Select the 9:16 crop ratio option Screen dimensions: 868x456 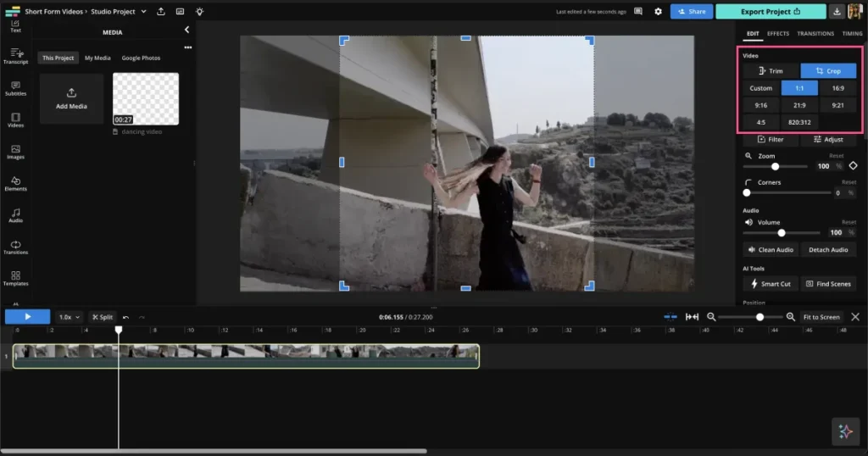click(761, 105)
